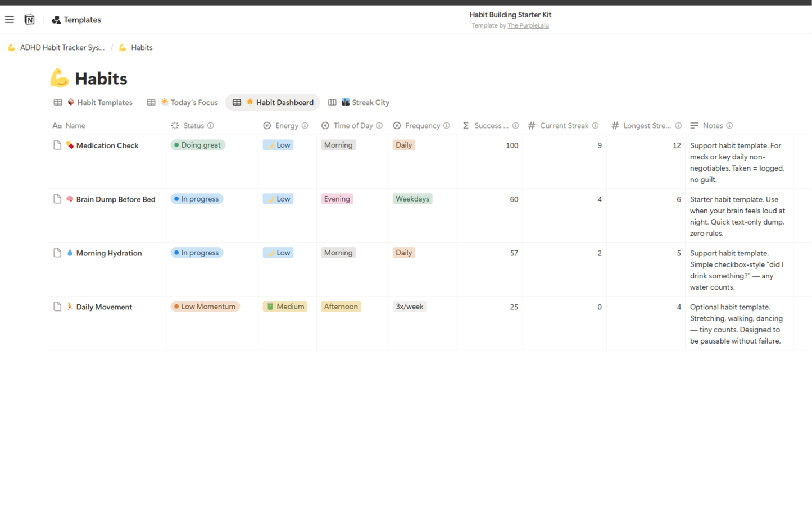Click the Status property spinner icon
Viewport: 812px width, 507px height.
[x=174, y=126]
